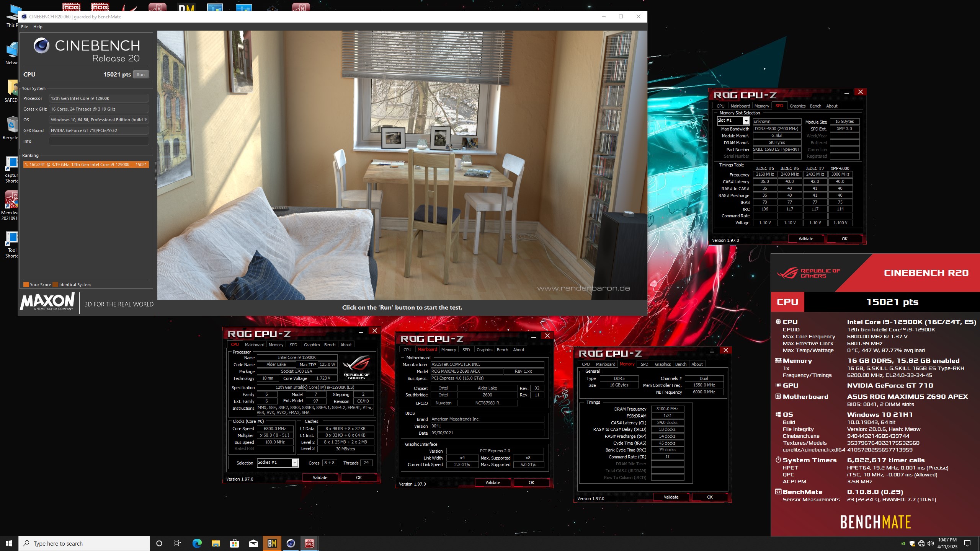Select the Tool Shortcut desktop icon
Image resolution: width=980 pixels, height=551 pixels.
[x=11, y=244]
